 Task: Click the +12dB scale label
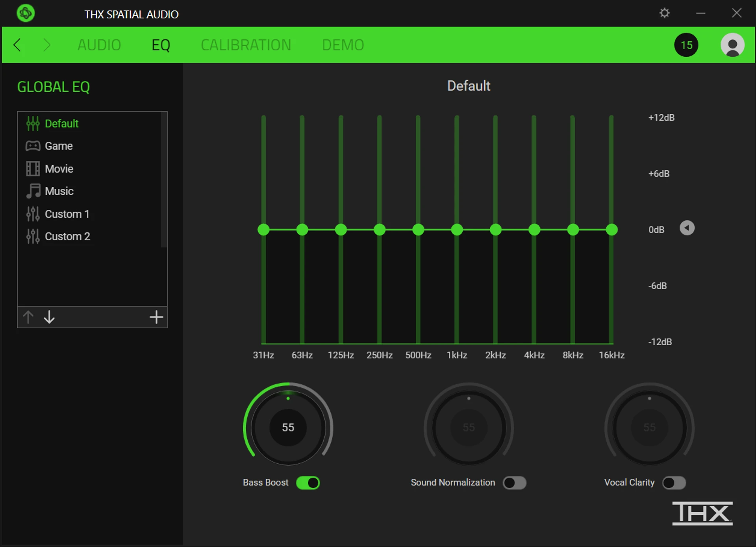(661, 118)
